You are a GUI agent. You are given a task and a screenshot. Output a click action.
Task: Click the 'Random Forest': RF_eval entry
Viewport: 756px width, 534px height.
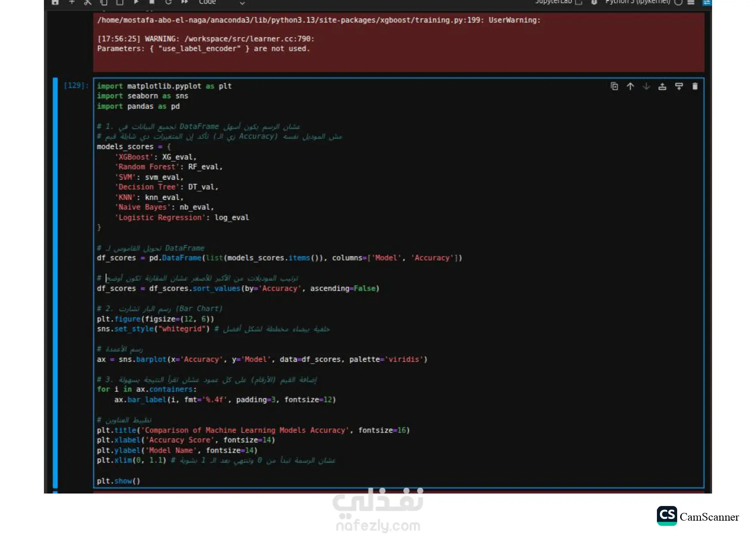168,167
